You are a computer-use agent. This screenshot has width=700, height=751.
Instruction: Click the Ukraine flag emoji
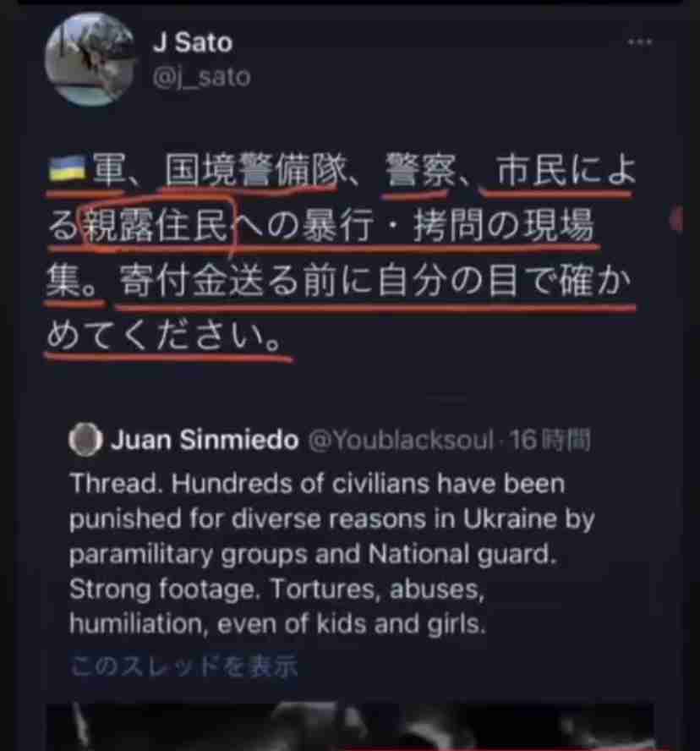pyautogui.click(x=67, y=168)
